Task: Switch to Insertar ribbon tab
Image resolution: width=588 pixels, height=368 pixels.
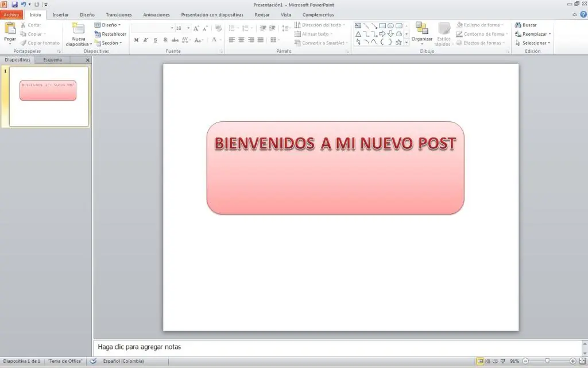Action: point(60,14)
